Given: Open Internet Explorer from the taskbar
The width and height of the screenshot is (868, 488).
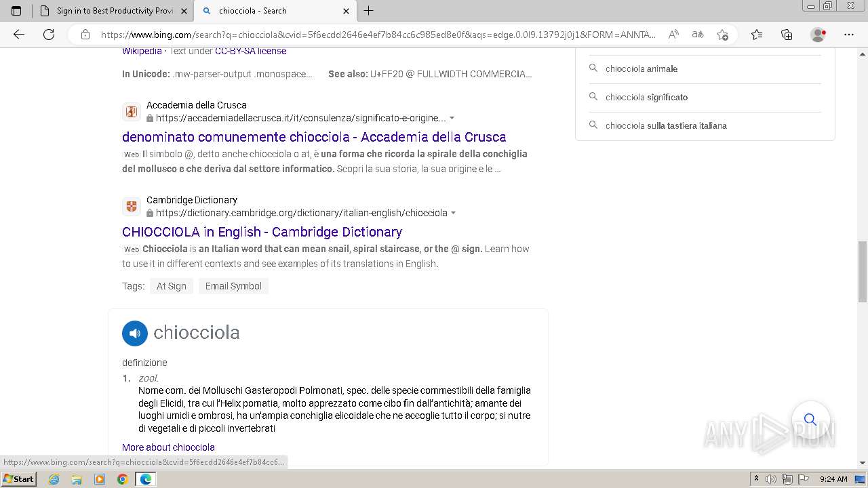Looking at the screenshot, I should coord(54,479).
